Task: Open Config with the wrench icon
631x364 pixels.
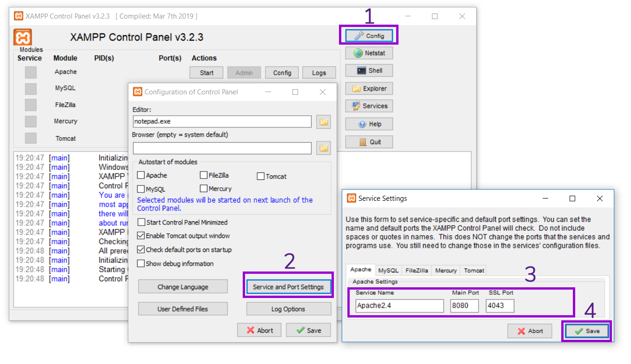Action: [369, 35]
